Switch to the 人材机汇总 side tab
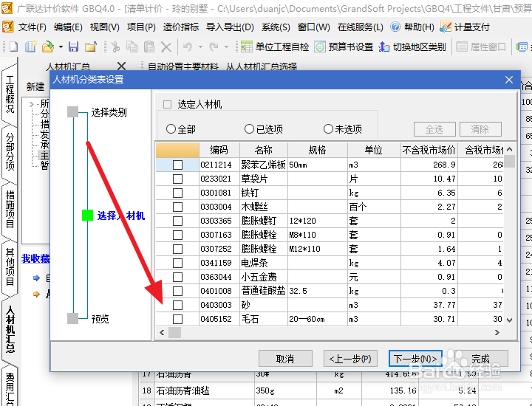 click(10, 328)
